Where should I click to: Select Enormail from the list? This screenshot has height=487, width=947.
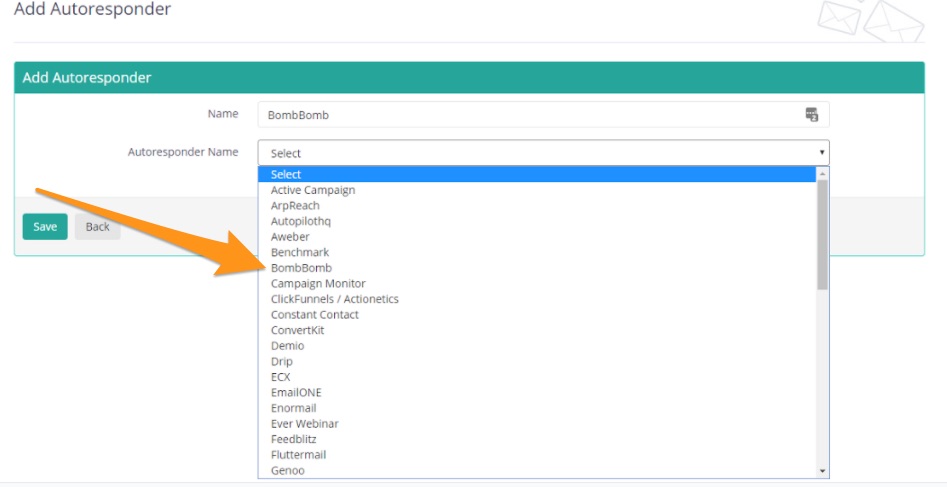537,408
